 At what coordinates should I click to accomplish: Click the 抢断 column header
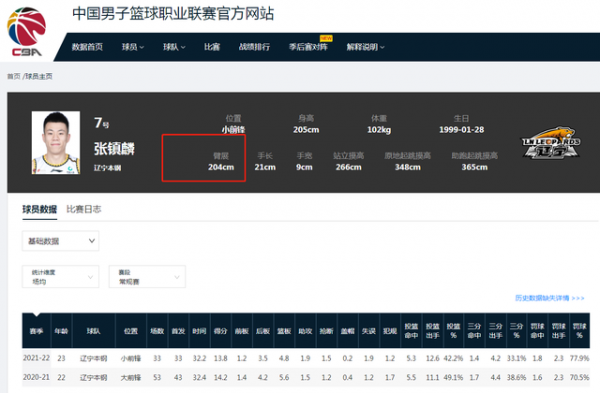pos(326,331)
